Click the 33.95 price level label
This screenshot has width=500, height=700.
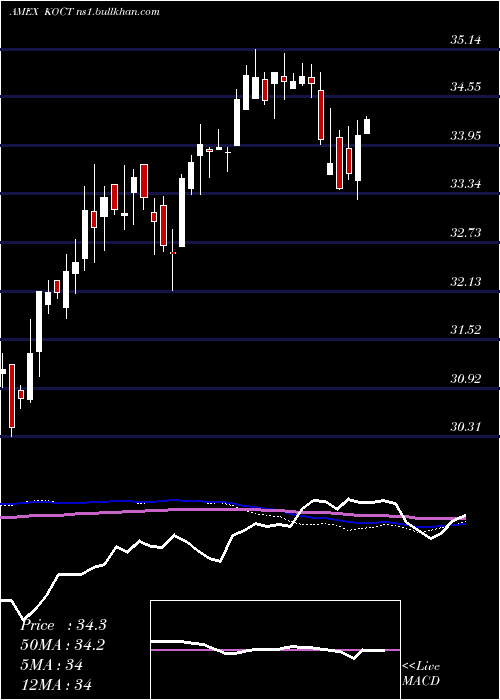tap(466, 136)
